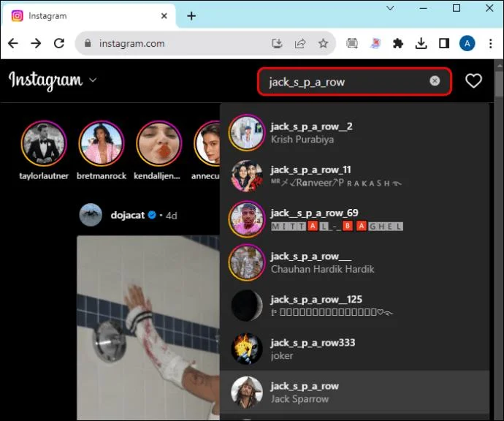Select search result jack_s_p_a_row333 joker

(x=354, y=349)
